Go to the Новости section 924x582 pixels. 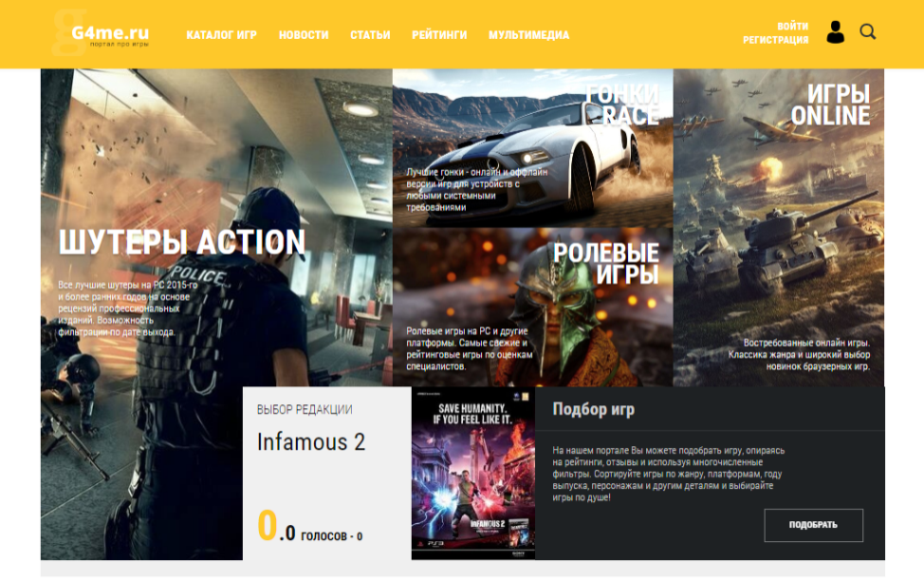304,35
